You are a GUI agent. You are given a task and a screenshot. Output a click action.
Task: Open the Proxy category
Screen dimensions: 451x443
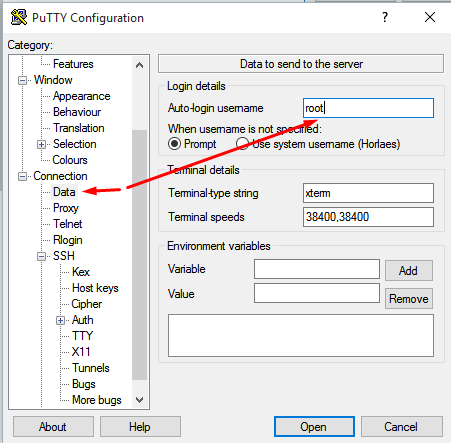click(x=66, y=208)
